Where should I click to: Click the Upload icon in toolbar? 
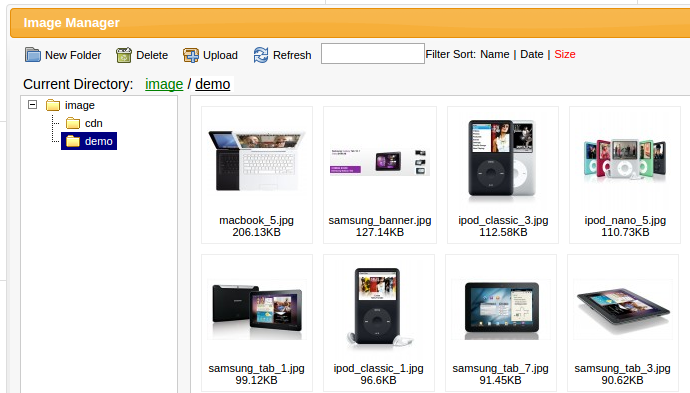(x=191, y=55)
